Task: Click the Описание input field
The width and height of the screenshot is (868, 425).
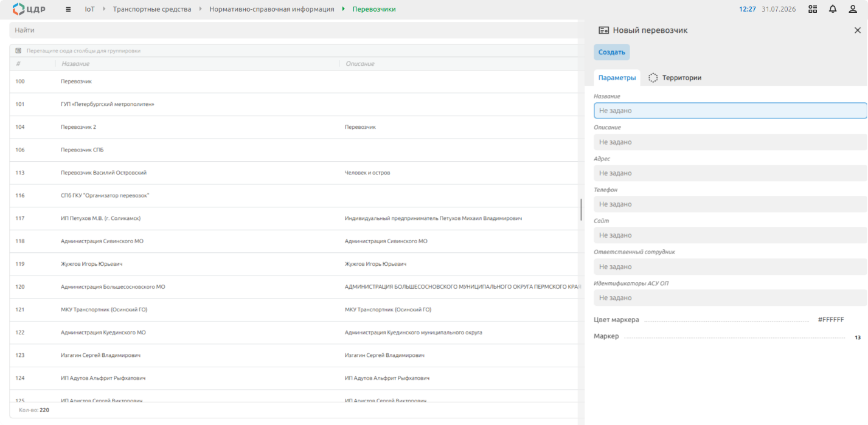Action: [730, 142]
